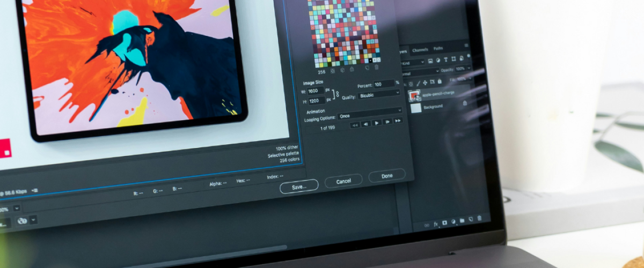
Task: Open the Layers panel menu icon
Action: [x=466, y=45]
